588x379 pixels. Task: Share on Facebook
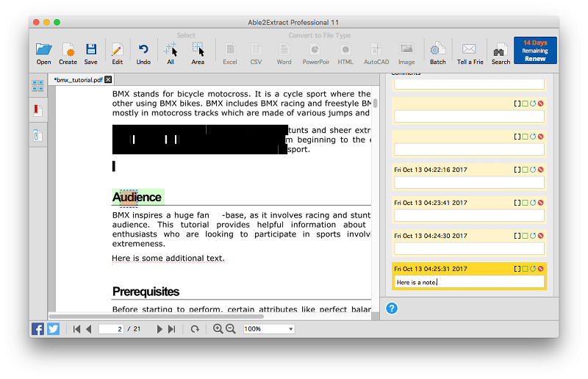(37, 329)
